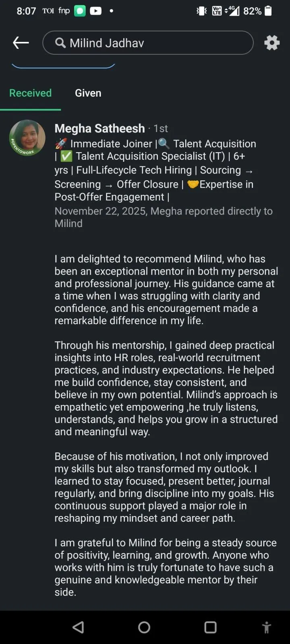Image resolution: width=290 pixels, height=644 pixels.
Task: Tap the back arrow icon
Action: (21, 43)
